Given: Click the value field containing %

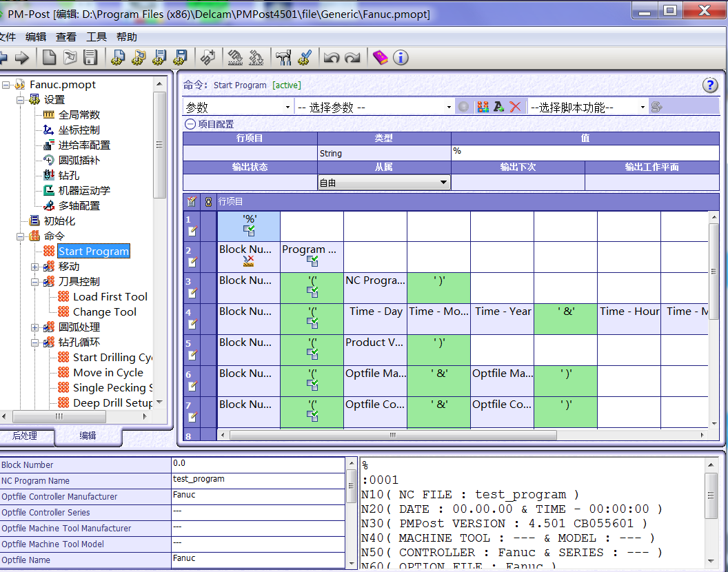Looking at the screenshot, I should tap(585, 153).
